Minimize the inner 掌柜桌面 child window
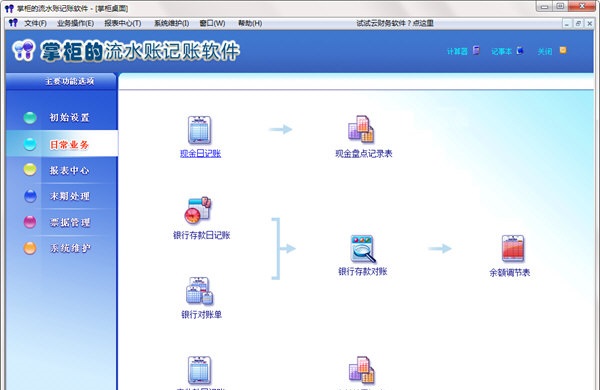The image size is (600, 390). (567, 24)
